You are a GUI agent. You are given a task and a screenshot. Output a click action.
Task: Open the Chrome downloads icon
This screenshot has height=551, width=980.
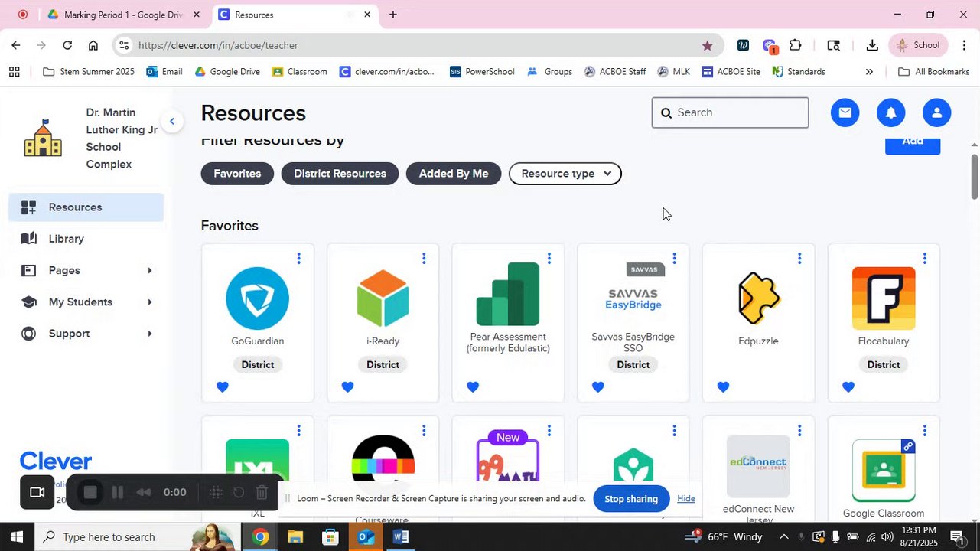[872, 45]
